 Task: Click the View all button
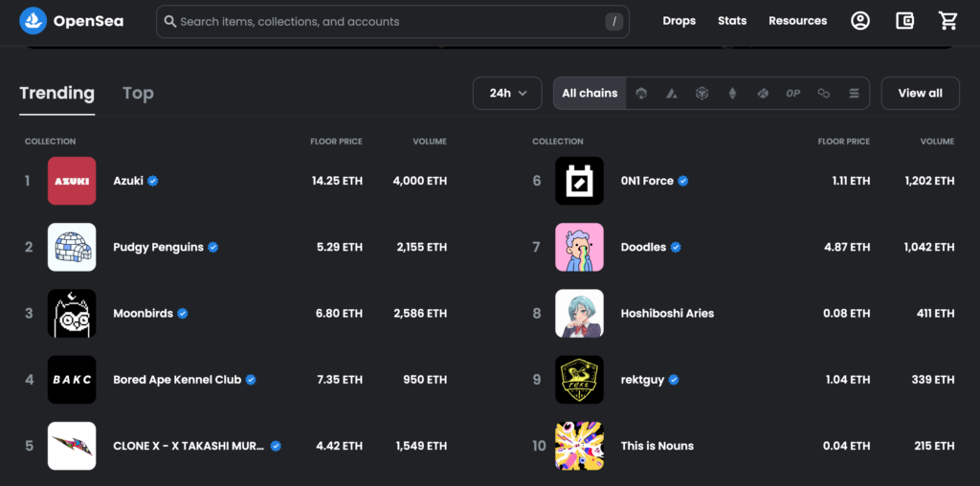(x=920, y=93)
